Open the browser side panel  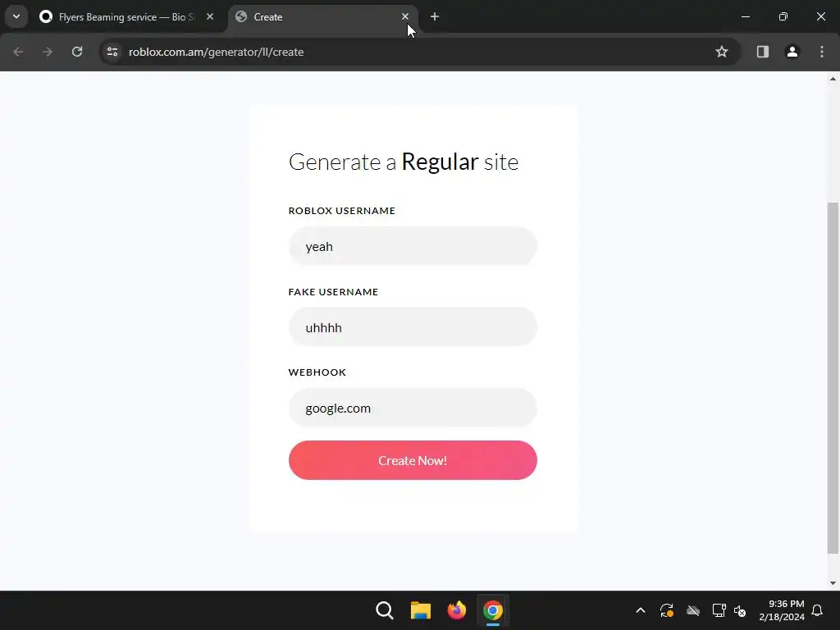762,52
